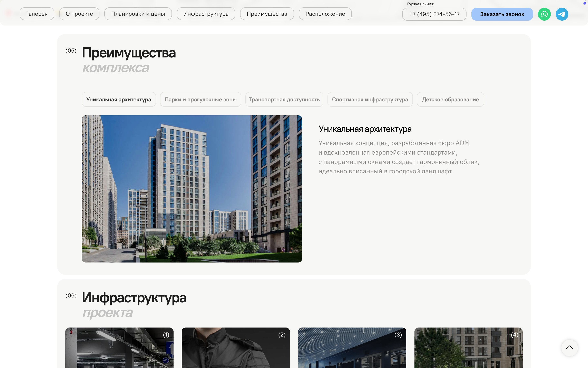Click the Инфраструктура проекта section heading
The image size is (588, 368).
(134, 305)
